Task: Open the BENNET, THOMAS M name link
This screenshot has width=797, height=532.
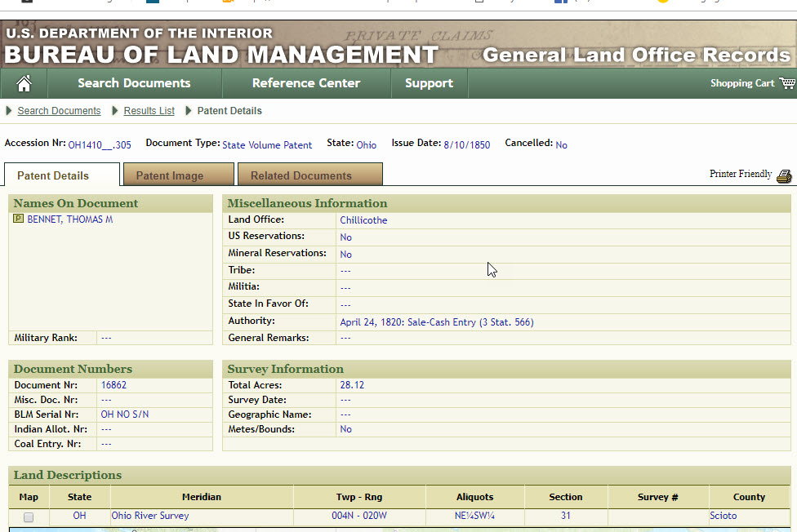Action: point(70,219)
